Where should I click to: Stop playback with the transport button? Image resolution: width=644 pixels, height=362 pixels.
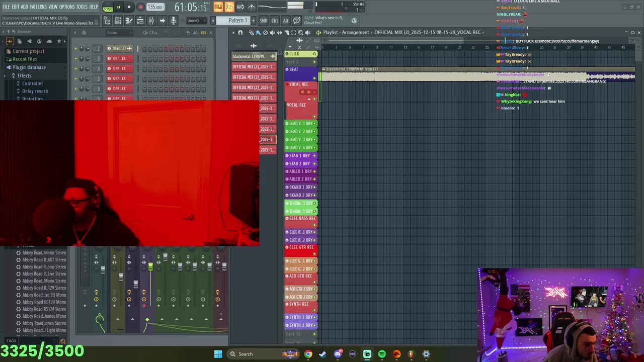(x=129, y=7)
